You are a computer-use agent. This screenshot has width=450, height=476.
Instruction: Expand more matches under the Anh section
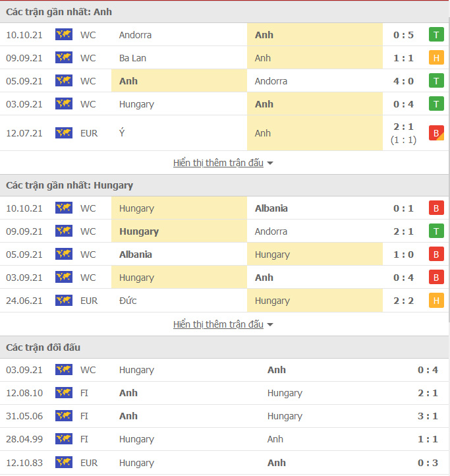[x=223, y=163]
